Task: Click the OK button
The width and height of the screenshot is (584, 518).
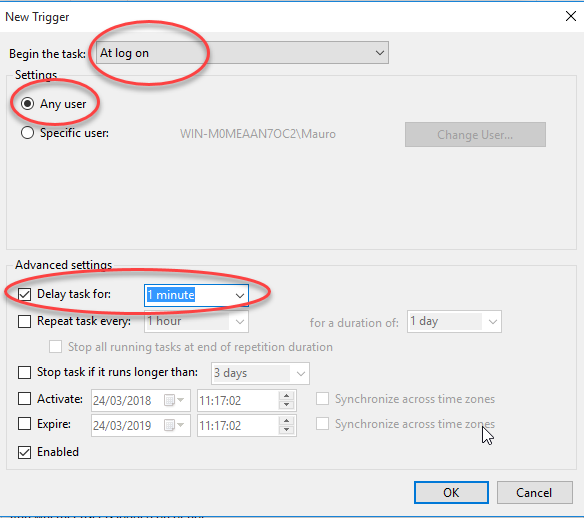Action: point(451,493)
